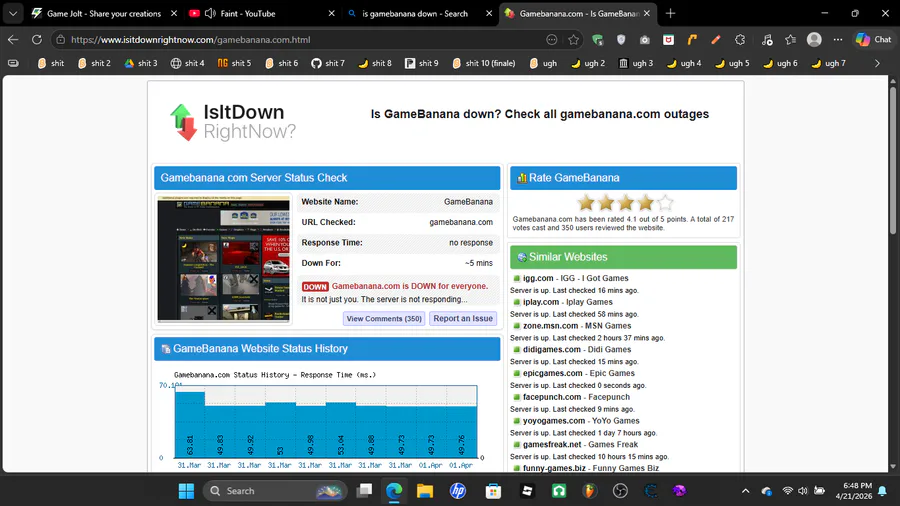This screenshot has height=506, width=900.
Task: Go back with the browser back arrow
Action: [x=13, y=40]
